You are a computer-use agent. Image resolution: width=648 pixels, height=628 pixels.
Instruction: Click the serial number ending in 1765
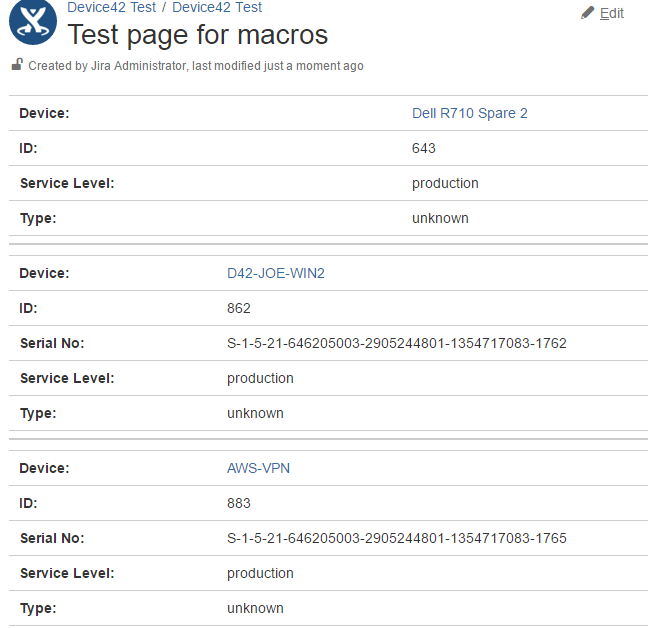coord(396,538)
